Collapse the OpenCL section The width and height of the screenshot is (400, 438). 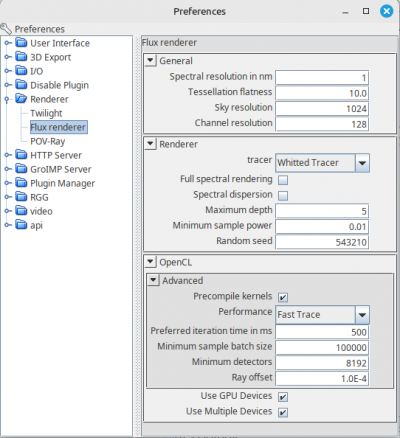(x=150, y=262)
